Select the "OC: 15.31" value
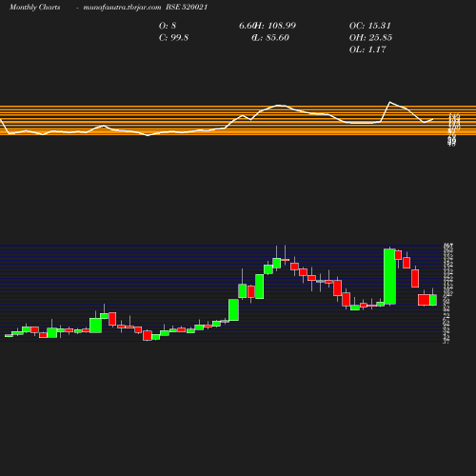 [370, 26]
